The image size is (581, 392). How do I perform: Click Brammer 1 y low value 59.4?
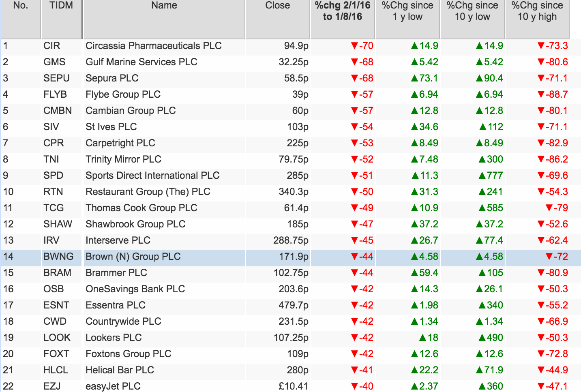tap(424, 273)
